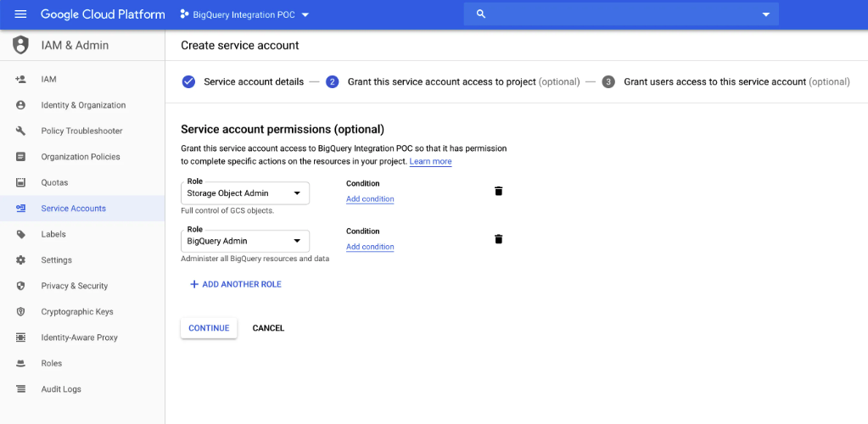Click the Quotas chart icon
This screenshot has height=424, width=868.
tap(20, 182)
